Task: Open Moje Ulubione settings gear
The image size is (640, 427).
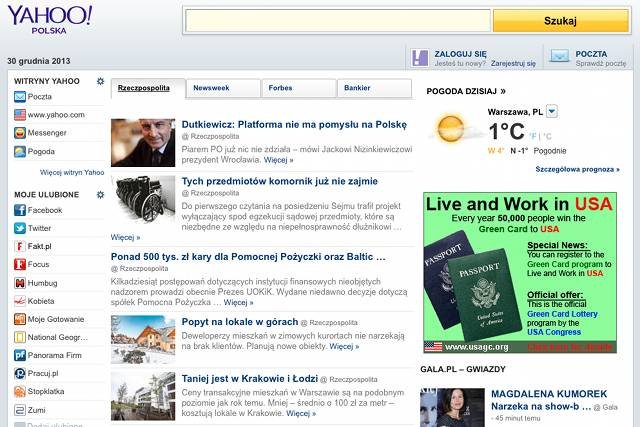Action: [100, 195]
